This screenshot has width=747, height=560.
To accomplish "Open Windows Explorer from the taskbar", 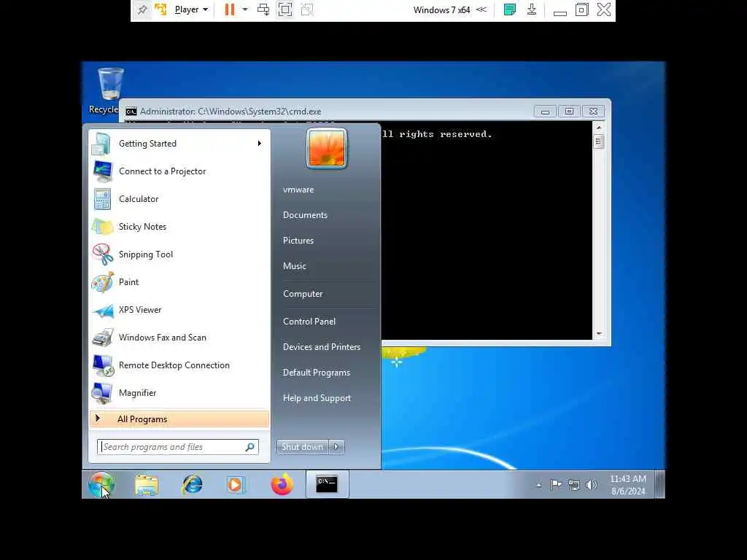I will (147, 485).
